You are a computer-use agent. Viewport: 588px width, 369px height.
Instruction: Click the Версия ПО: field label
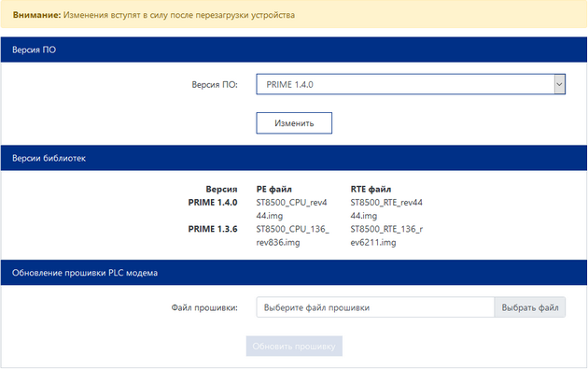point(215,85)
